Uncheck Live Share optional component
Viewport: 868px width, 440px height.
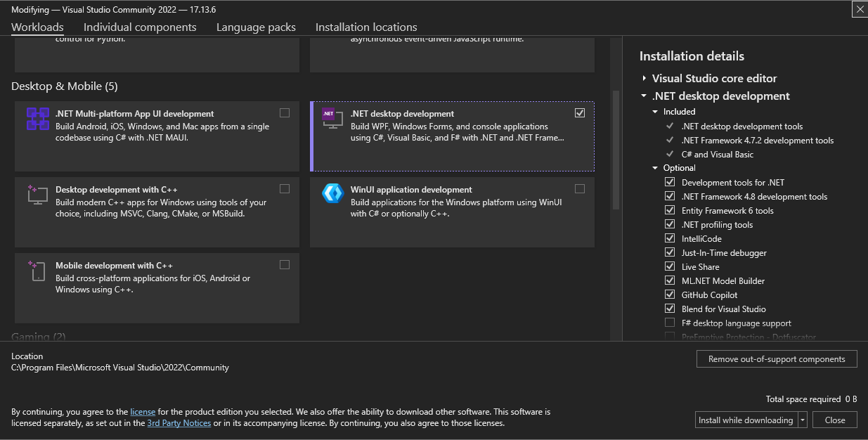pos(670,267)
